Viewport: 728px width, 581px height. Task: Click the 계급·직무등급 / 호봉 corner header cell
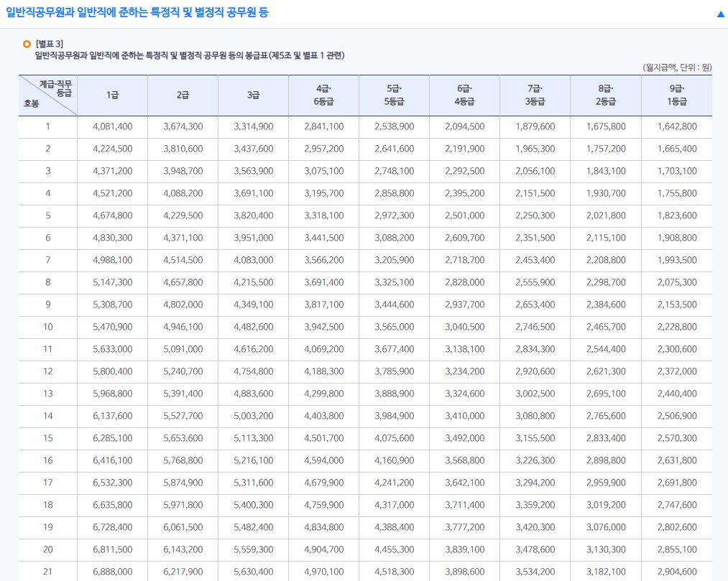pos(48,96)
